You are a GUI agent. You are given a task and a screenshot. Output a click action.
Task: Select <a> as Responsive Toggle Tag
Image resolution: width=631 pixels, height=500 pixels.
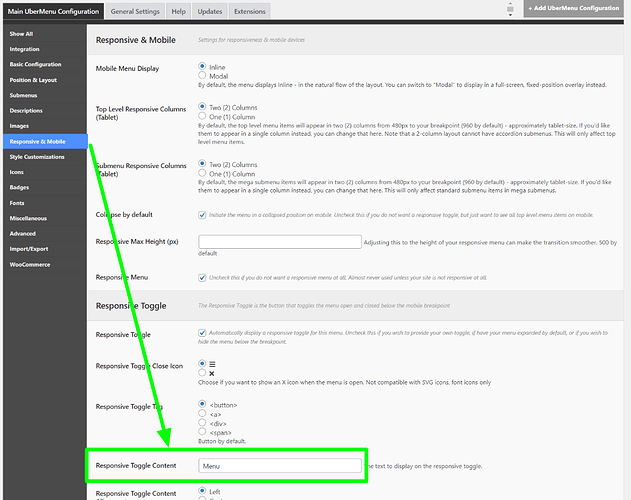pos(202,413)
